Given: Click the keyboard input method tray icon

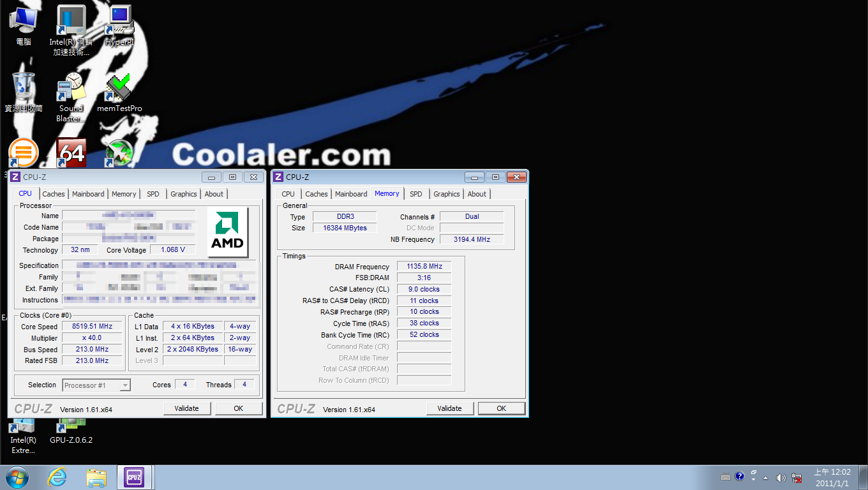Looking at the screenshot, I should pos(726,477).
